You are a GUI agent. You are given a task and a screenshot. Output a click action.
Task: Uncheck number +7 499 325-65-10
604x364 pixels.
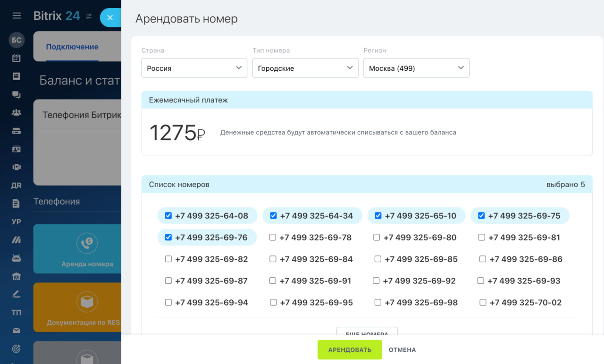[x=378, y=215]
